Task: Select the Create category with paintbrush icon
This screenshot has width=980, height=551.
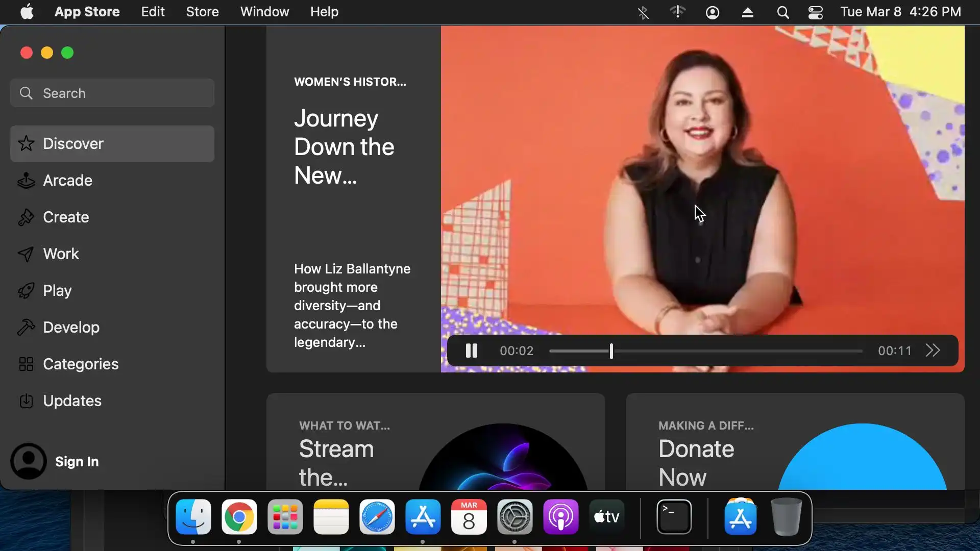Action: pyautogui.click(x=66, y=217)
